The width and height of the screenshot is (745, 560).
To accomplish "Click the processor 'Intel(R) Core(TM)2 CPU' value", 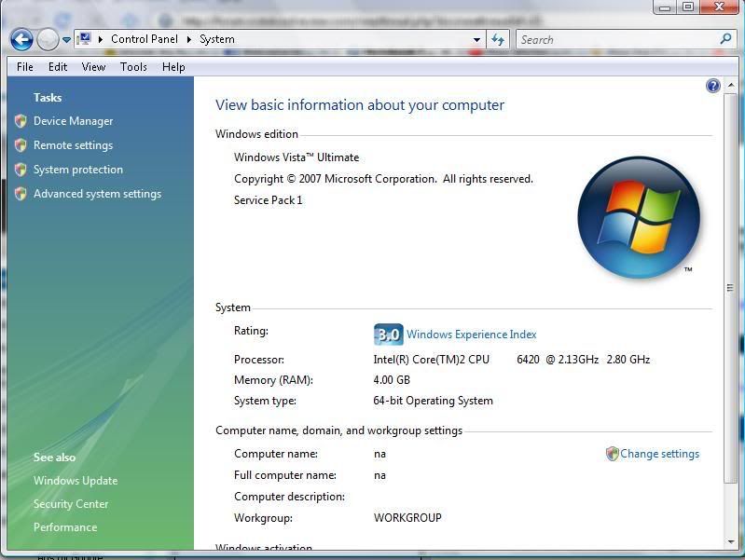I will coord(431,360).
